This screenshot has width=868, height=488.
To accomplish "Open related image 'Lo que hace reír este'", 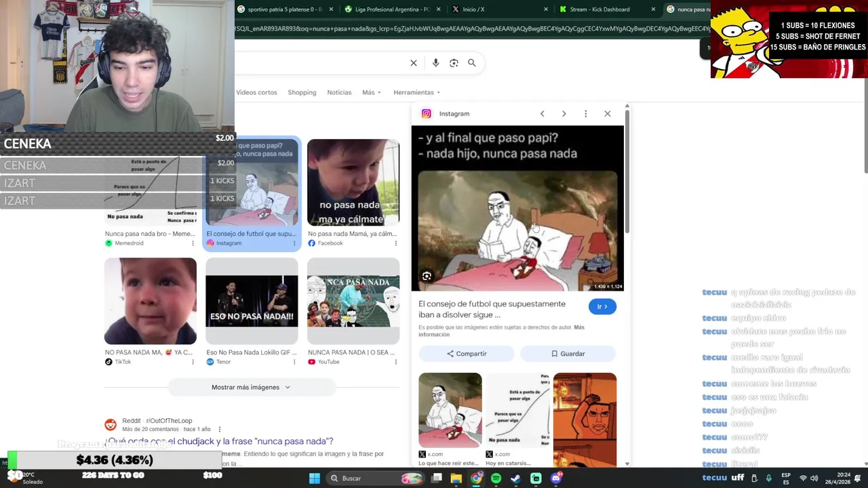I will pos(450,410).
